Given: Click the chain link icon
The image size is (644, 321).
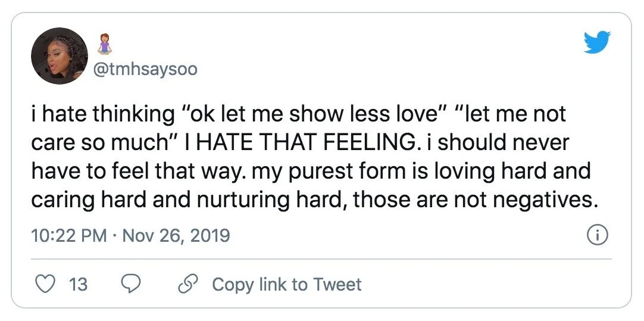Looking at the screenshot, I should (187, 284).
